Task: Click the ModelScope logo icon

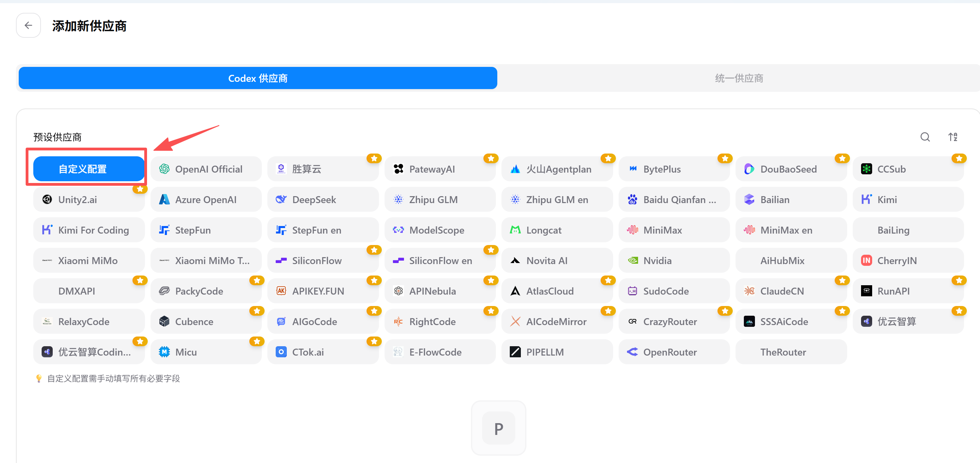Action: (398, 230)
